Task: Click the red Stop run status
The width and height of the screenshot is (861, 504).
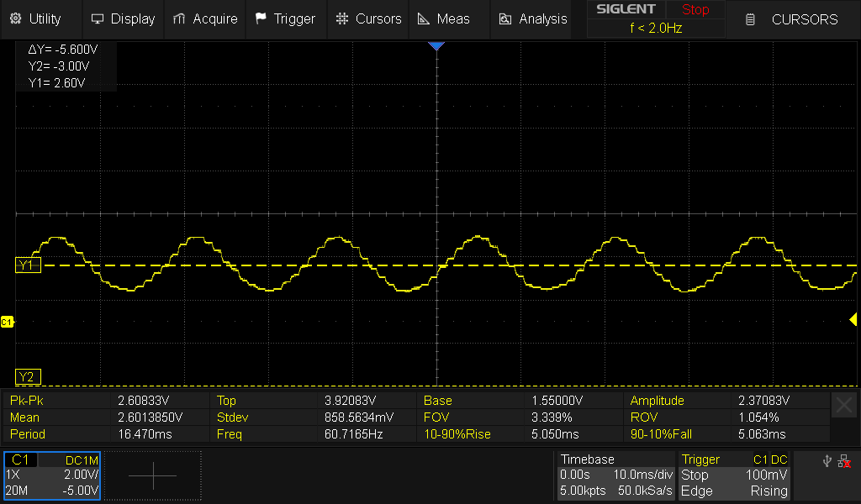Action: [695, 9]
